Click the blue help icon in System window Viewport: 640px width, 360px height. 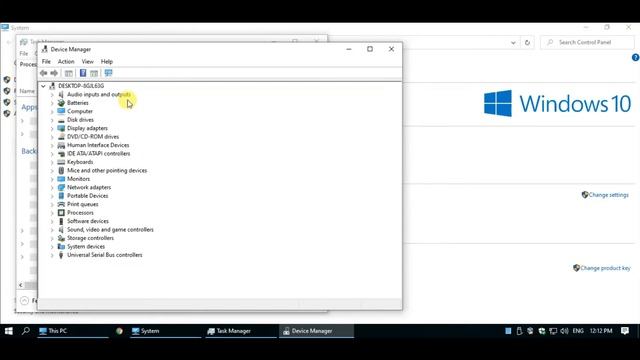[x=636, y=58]
